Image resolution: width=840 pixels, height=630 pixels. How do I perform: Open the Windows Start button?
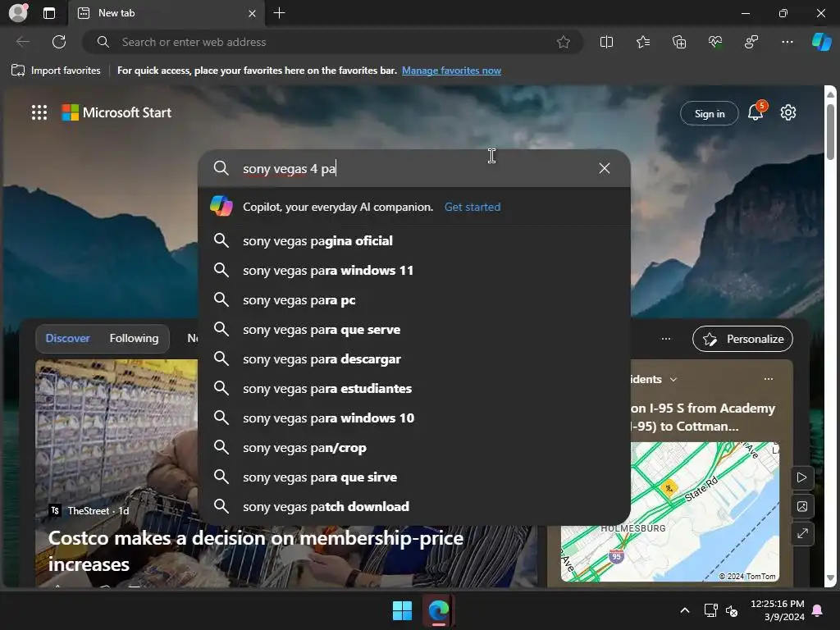click(x=402, y=610)
